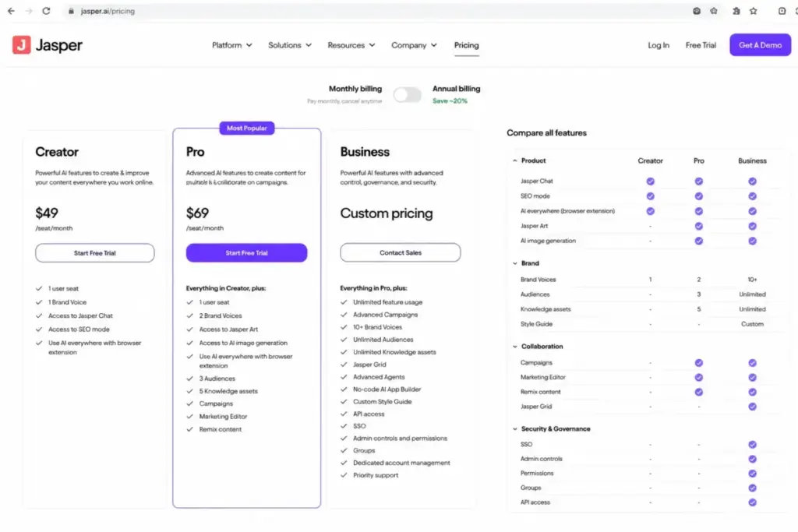Screen dimensions: 798x532
Task: Click the Remix content checkmark under Pro
Action: 699,392
